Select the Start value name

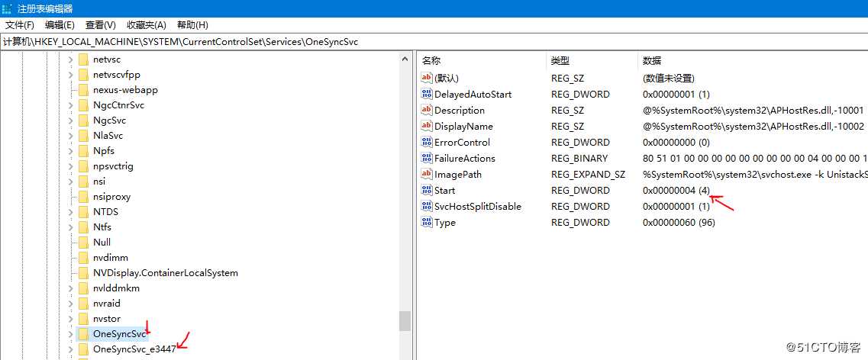444,190
